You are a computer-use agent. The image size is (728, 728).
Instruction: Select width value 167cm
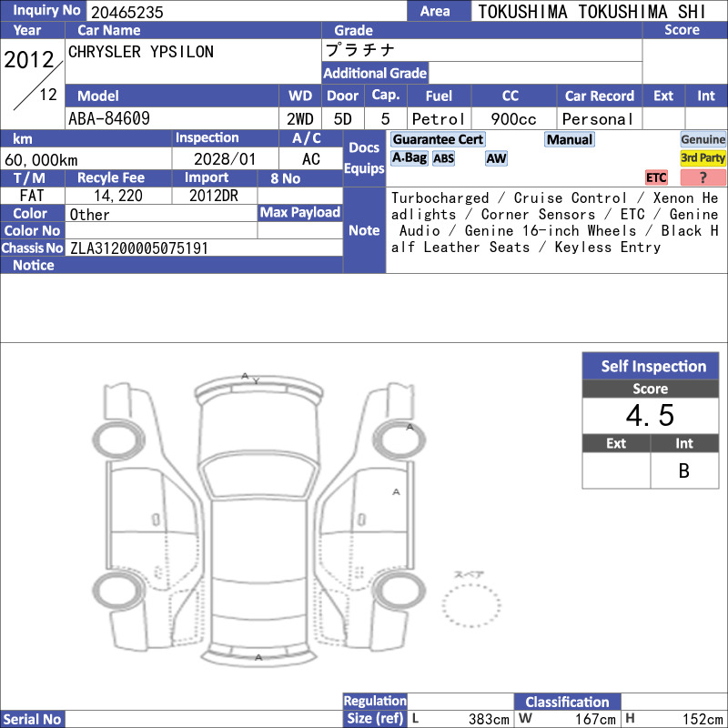tap(596, 719)
